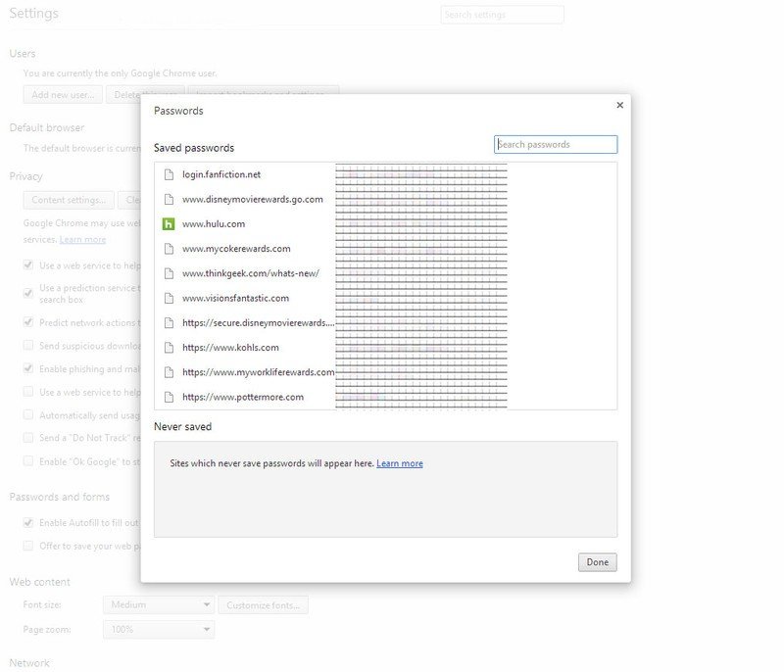Toggle the 'Use a prediction service' checkbox
Screen dimensions: 784x672
pos(28,293)
